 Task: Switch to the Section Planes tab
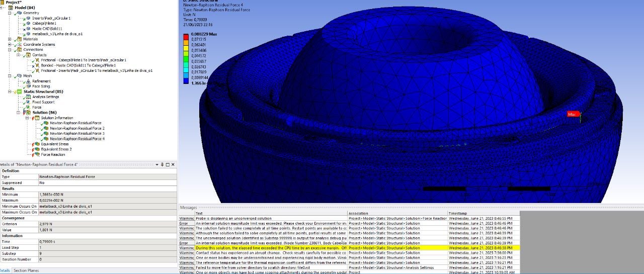[26, 270]
